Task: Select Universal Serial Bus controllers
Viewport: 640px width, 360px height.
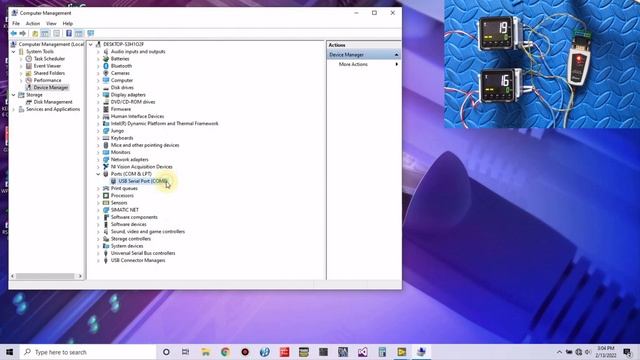Action: (143, 253)
